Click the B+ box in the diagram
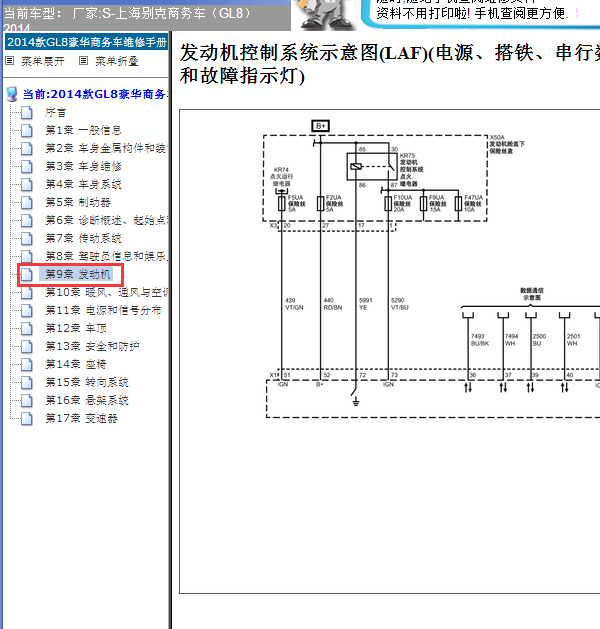Image resolution: width=600 pixels, height=629 pixels. pos(320,126)
